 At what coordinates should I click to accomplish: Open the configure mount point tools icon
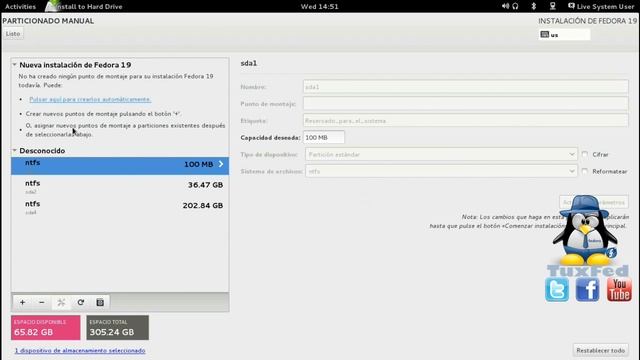coord(61,302)
